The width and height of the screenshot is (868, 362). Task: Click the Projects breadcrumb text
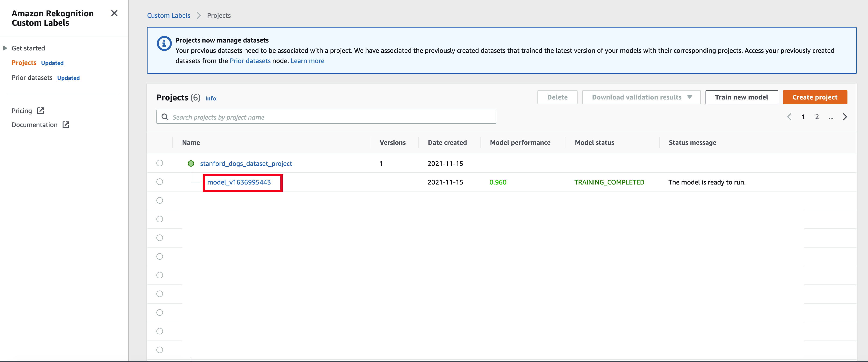click(219, 15)
